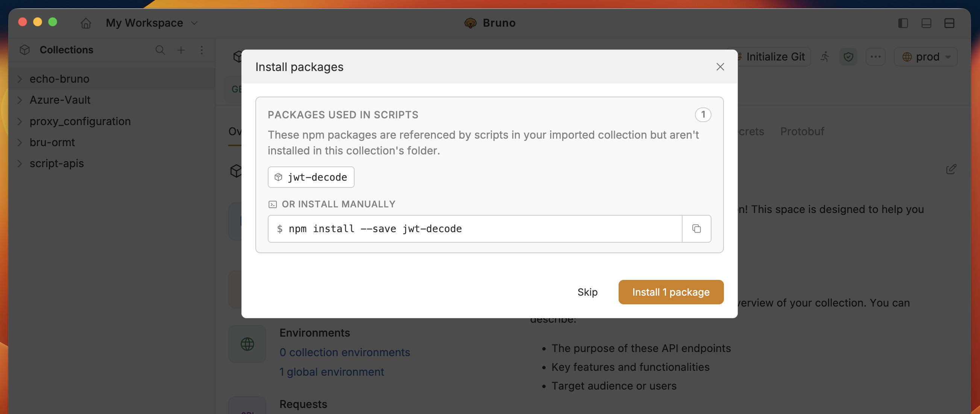Click the Environments globe icon
The height and width of the screenshot is (414, 980).
247,344
